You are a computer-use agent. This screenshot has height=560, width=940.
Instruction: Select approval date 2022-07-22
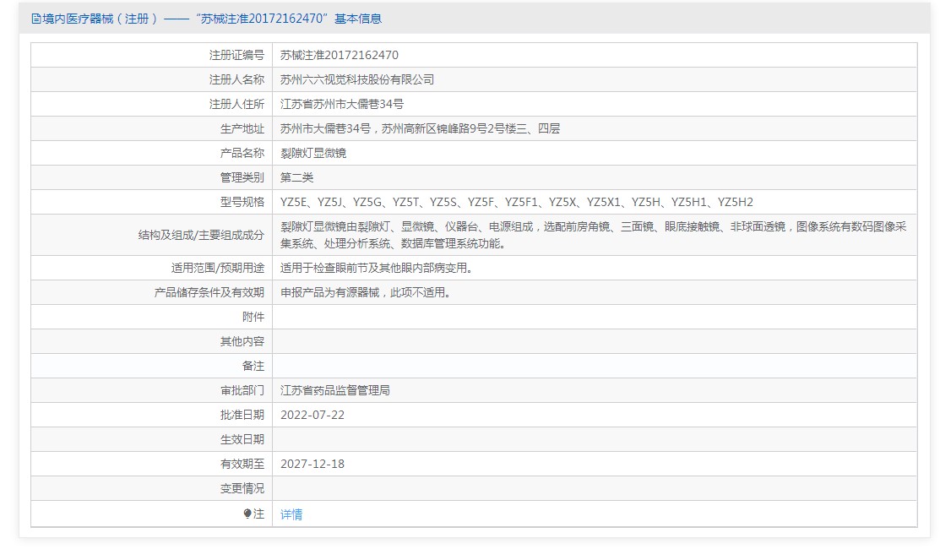pos(312,416)
